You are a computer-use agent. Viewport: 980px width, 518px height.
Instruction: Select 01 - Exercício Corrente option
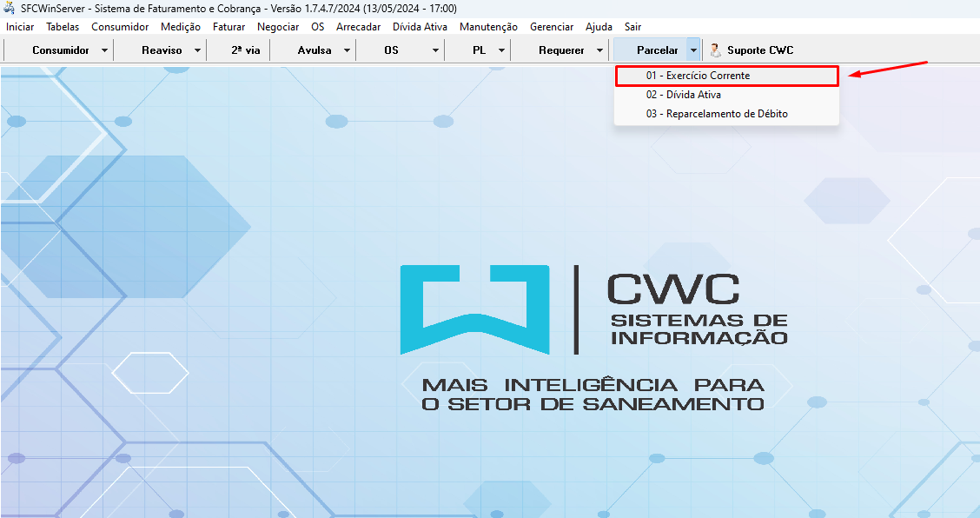(x=698, y=76)
